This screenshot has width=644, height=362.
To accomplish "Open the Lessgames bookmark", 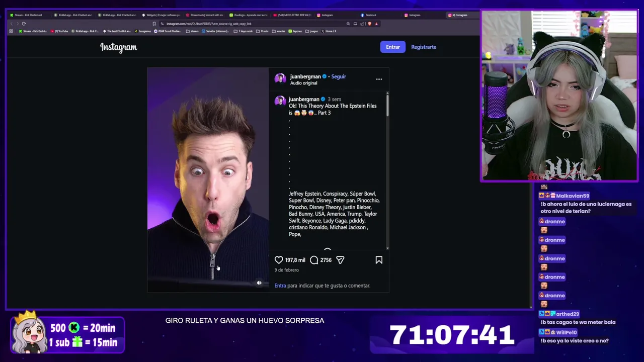I will coord(143,31).
